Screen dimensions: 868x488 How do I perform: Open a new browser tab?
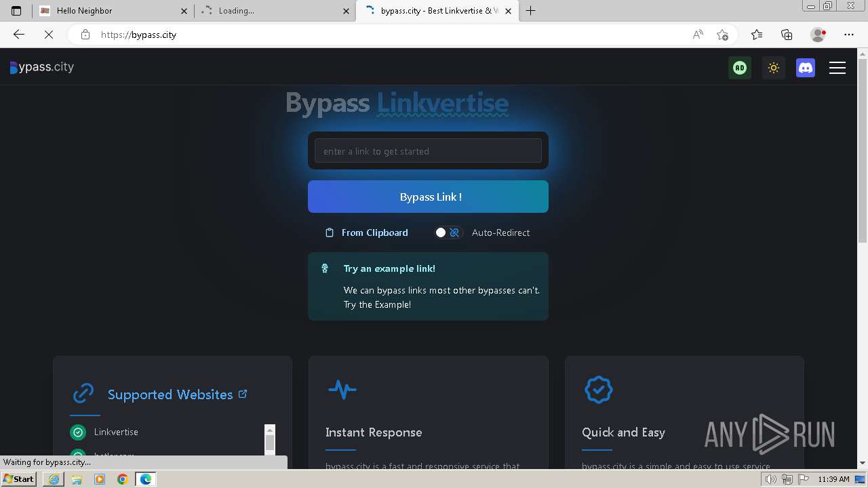coord(530,11)
